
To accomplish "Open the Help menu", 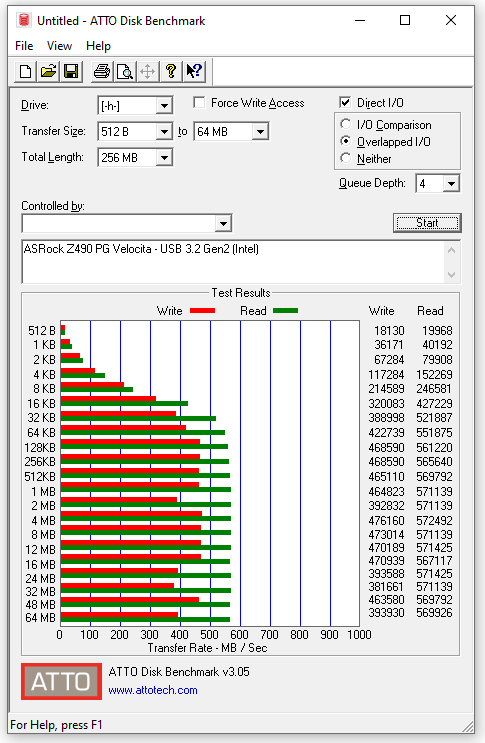I will (99, 46).
